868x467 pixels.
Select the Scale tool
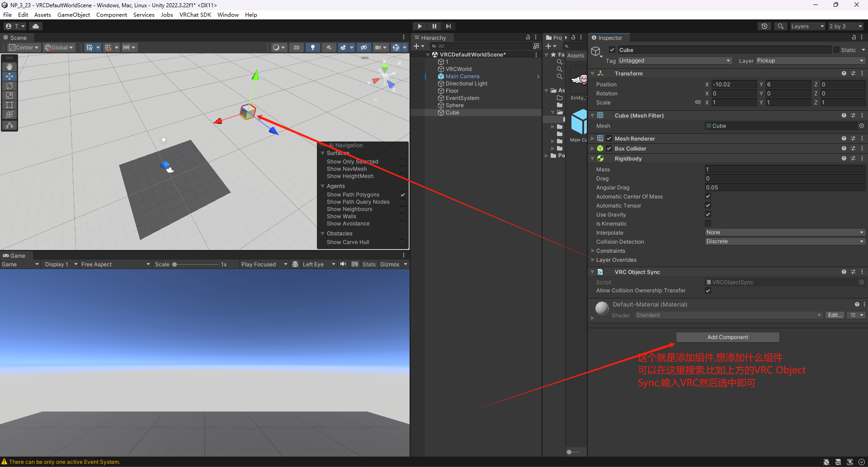click(9, 95)
